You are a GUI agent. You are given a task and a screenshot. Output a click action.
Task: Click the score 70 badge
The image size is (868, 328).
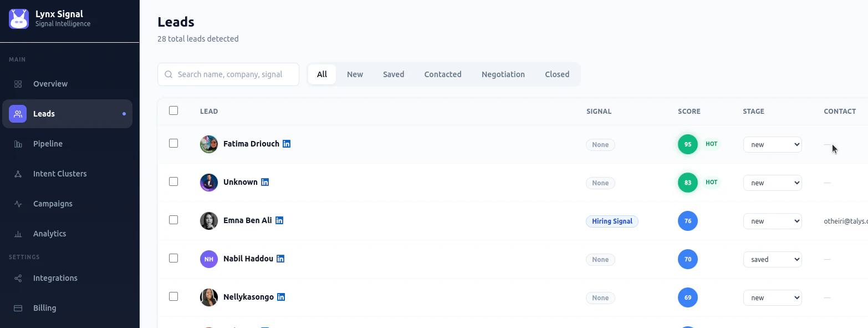[x=688, y=259]
